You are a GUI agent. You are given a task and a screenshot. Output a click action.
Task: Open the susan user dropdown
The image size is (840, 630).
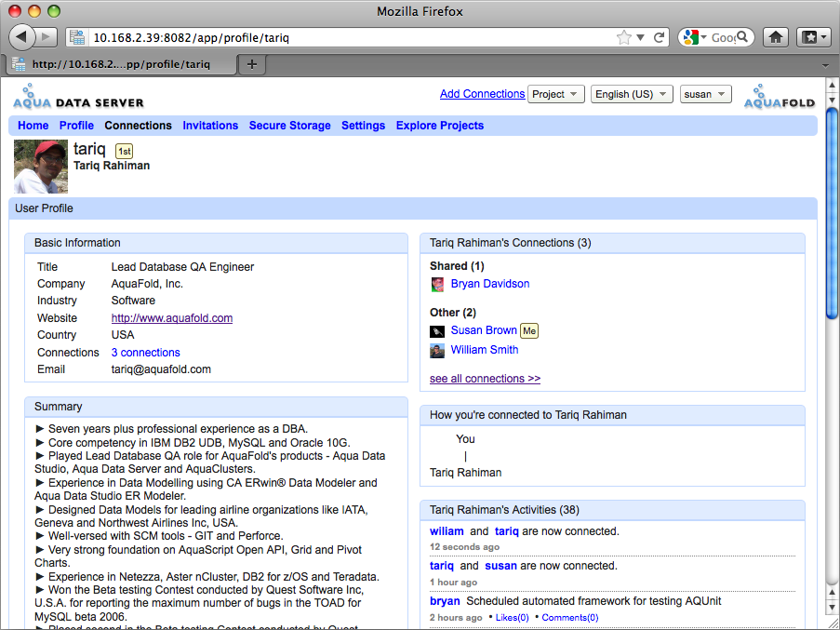705,94
